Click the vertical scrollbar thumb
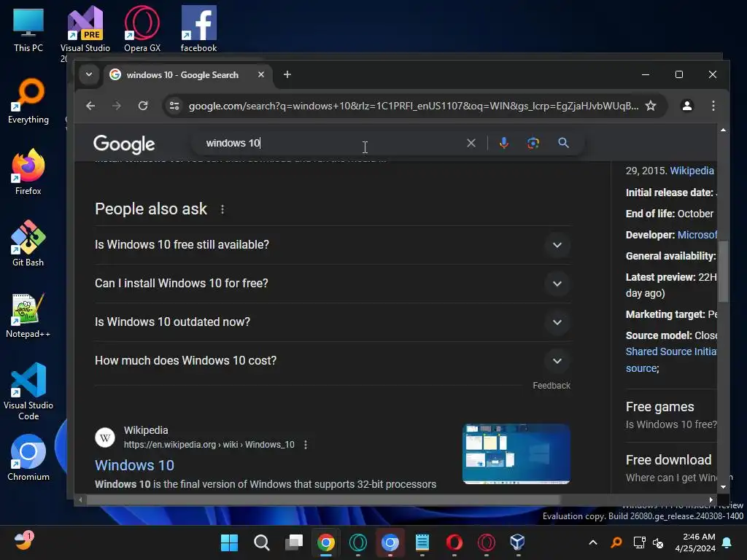Viewport: 747px width, 560px height. point(723,271)
